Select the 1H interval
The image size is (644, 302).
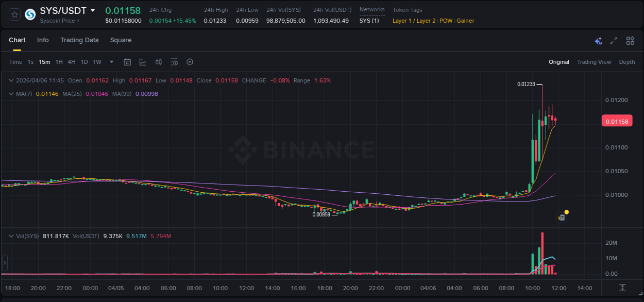tap(59, 62)
